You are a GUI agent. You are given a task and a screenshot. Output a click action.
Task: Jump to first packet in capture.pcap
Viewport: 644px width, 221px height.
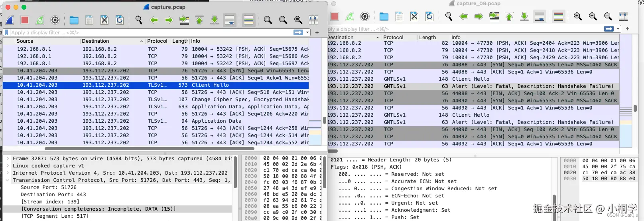pos(199,20)
